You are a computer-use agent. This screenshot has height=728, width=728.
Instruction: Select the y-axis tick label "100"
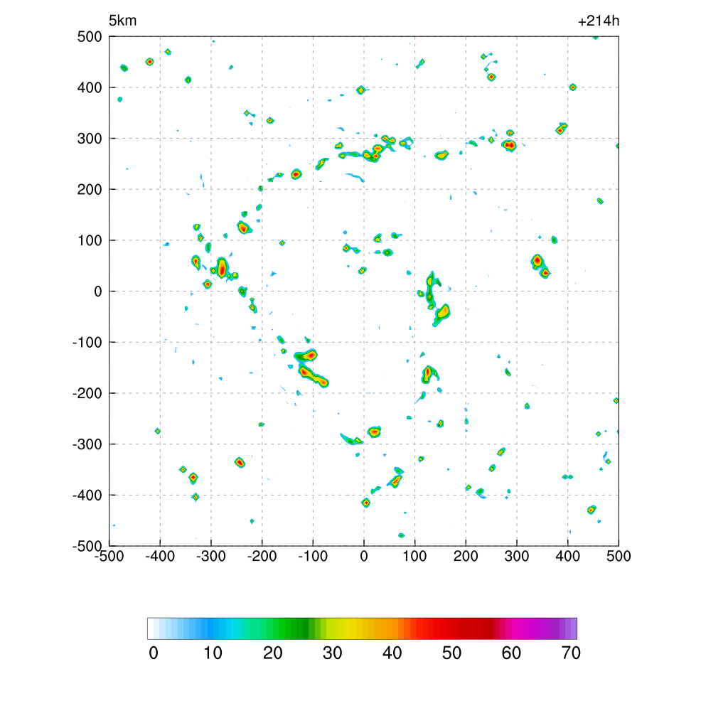tap(90, 240)
